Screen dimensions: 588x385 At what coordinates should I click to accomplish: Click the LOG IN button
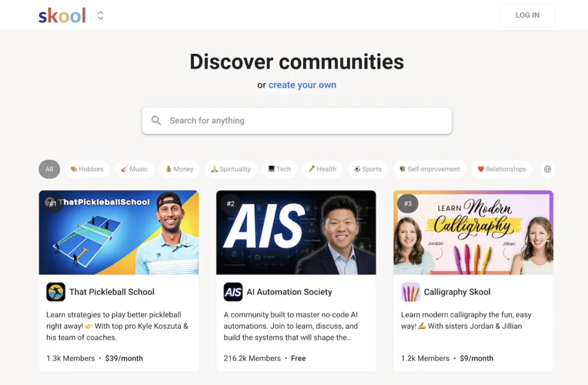pos(527,15)
